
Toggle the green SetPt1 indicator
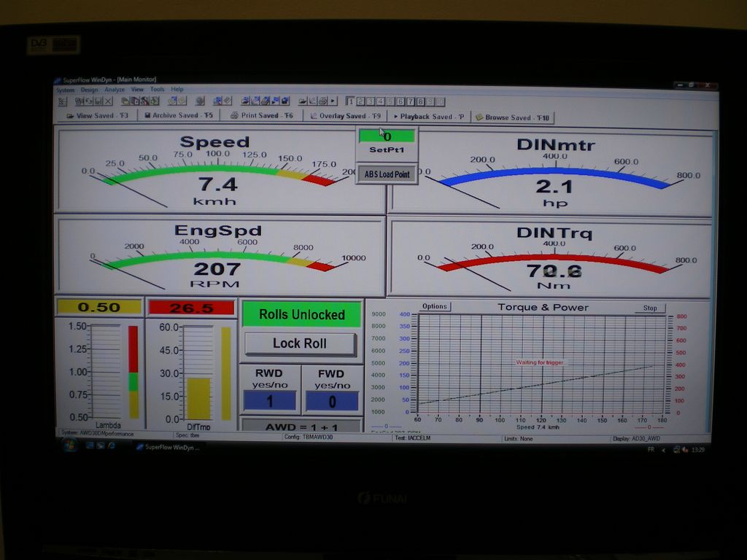(x=387, y=136)
